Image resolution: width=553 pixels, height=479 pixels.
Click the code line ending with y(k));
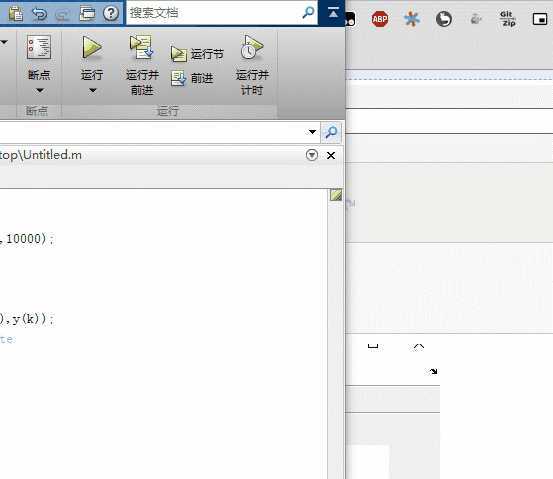(x=27, y=319)
